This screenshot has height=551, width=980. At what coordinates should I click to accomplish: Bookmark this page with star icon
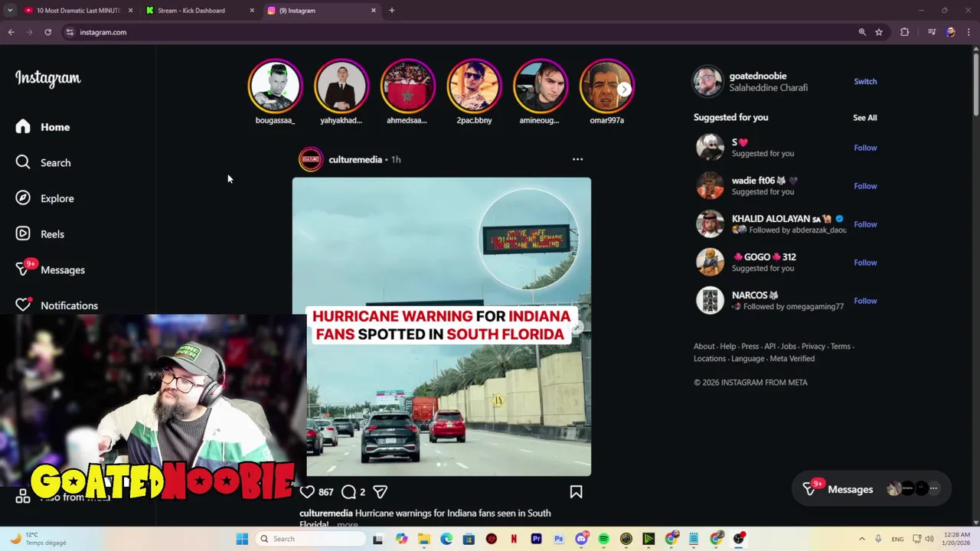[x=879, y=32]
